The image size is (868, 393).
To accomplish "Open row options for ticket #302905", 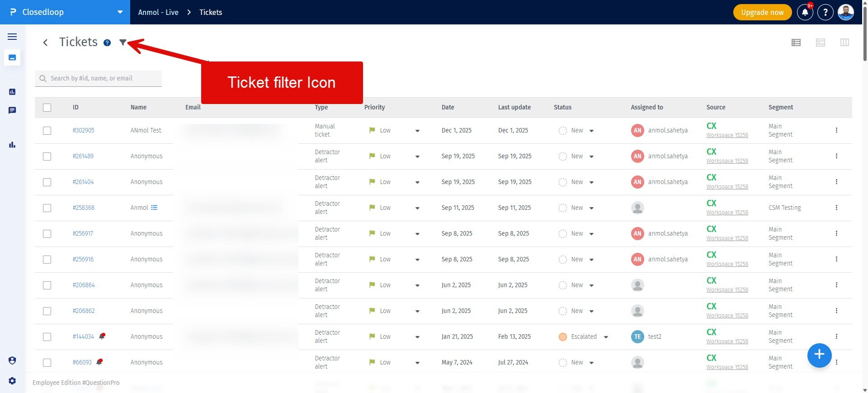I will tap(836, 130).
